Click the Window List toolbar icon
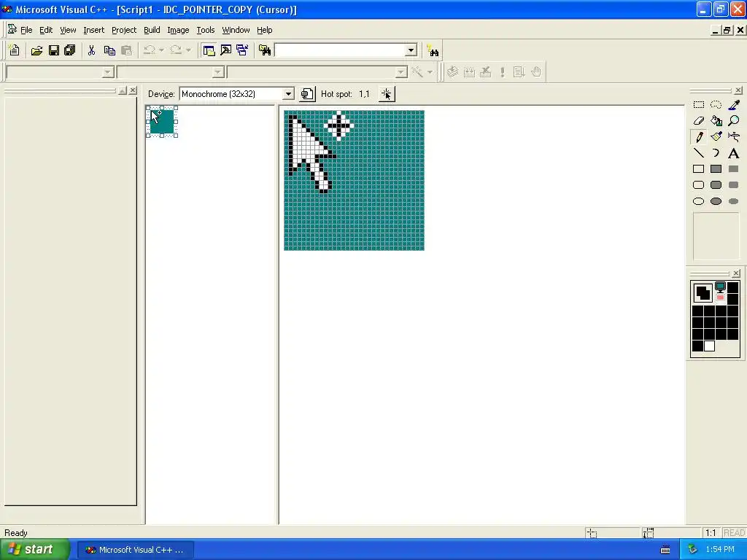 click(x=242, y=50)
